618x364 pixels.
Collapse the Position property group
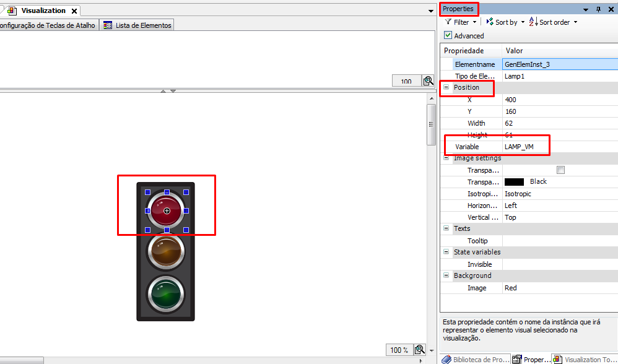[x=446, y=87]
